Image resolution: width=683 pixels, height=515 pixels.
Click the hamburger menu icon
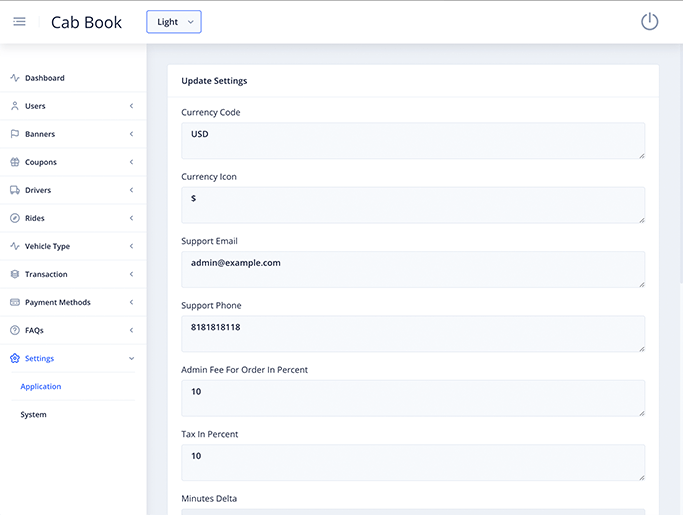click(19, 22)
